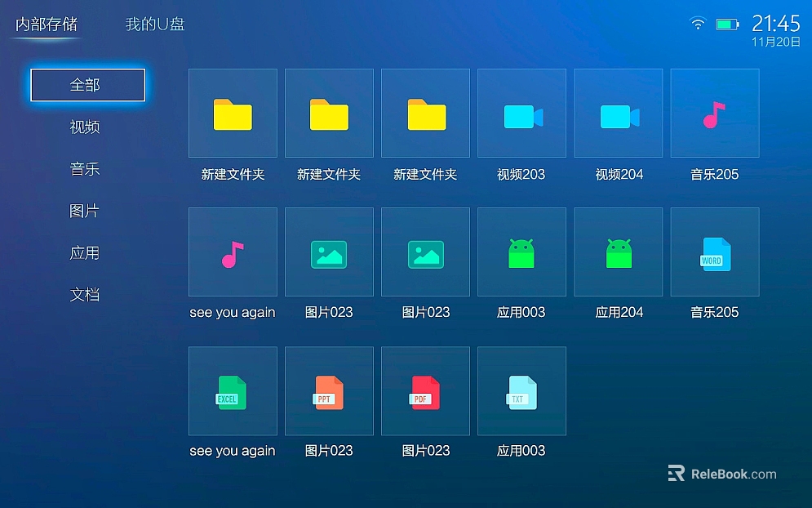Open the PPT presentation file icon
The height and width of the screenshot is (508, 812).
pos(329,391)
